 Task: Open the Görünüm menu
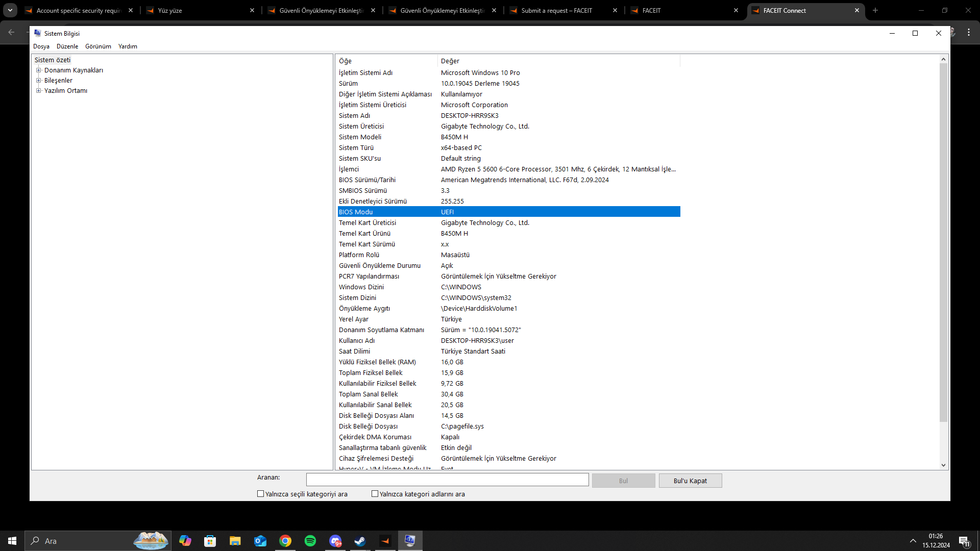pyautogui.click(x=98, y=46)
